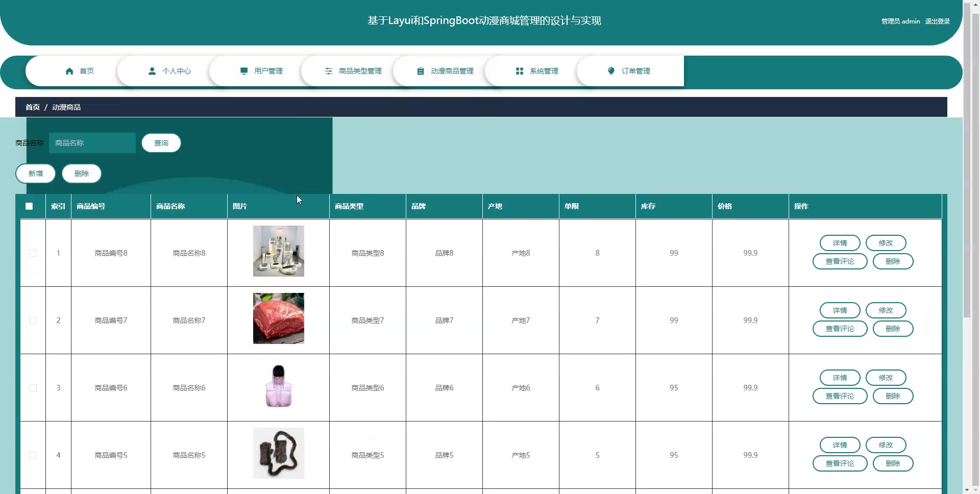
Task: Click the clipboard icon for 动漫商品管理
Action: click(421, 71)
